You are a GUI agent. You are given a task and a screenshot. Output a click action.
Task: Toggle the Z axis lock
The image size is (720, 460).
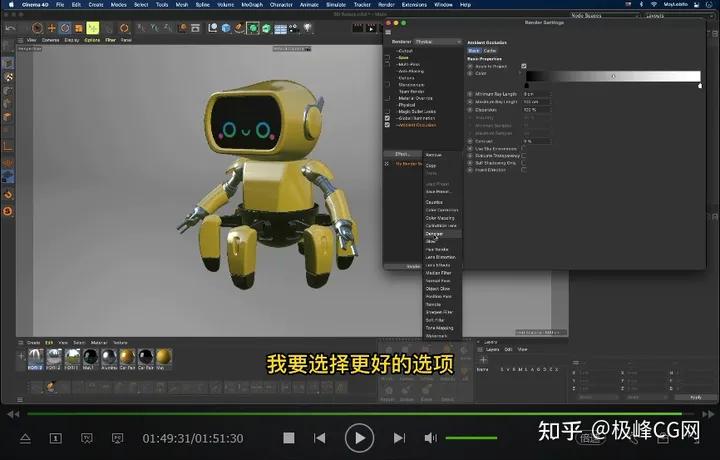(x=168, y=28)
